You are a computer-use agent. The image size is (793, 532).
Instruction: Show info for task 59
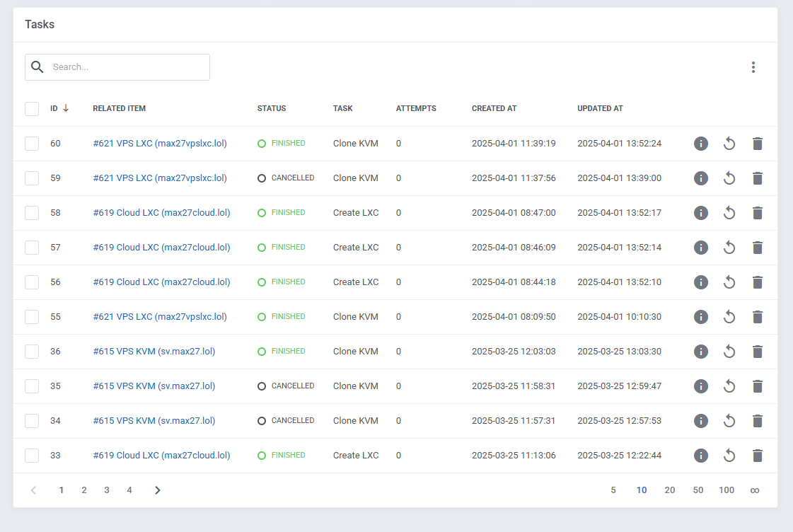click(700, 178)
